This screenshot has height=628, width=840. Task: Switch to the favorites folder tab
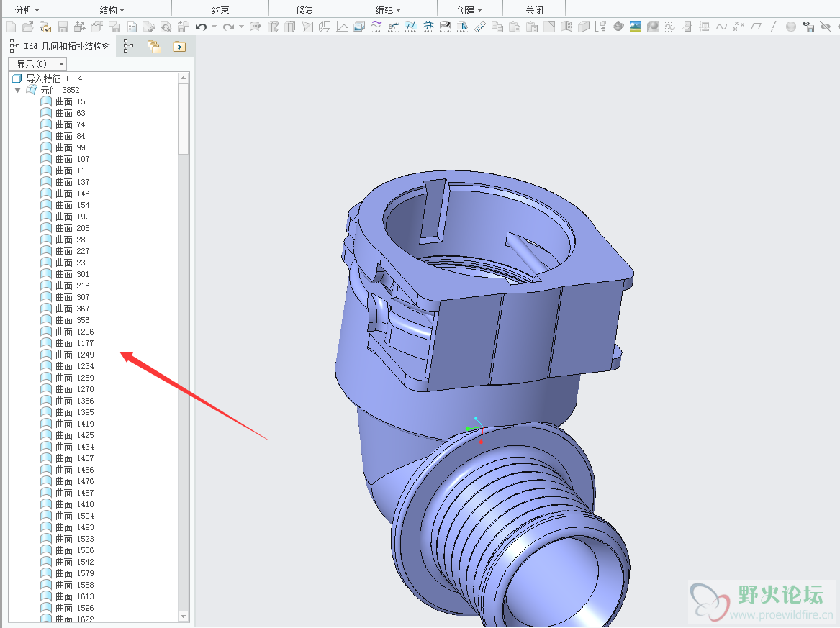(x=179, y=47)
